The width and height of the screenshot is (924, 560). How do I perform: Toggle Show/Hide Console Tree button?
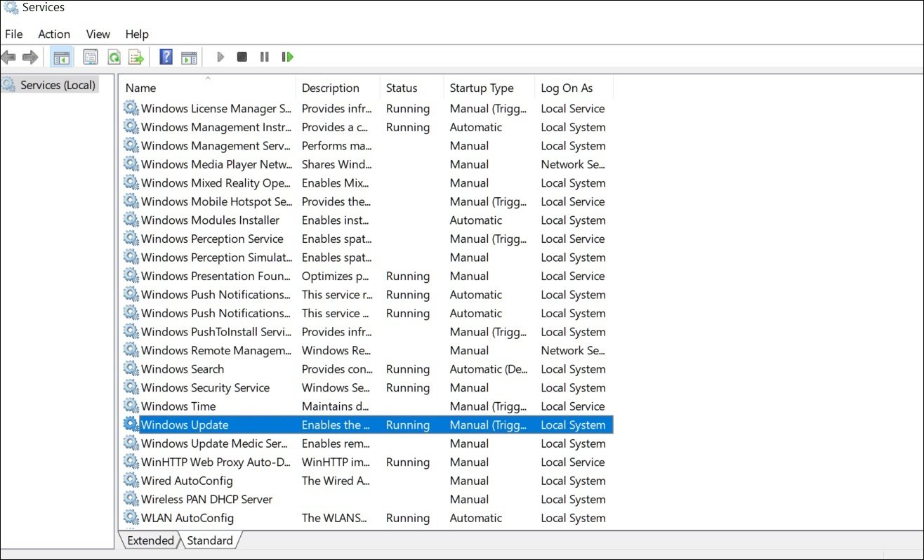(61, 57)
